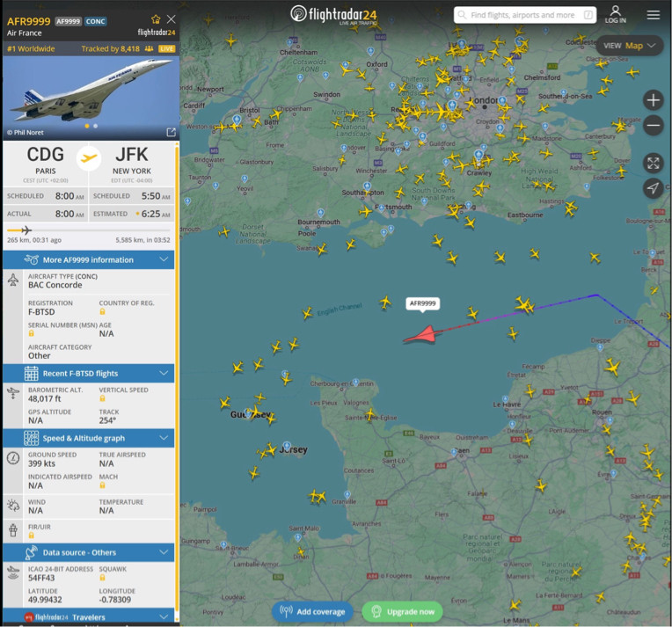Click longitude value -0.78309
This screenshot has width=672, height=627.
115,600
